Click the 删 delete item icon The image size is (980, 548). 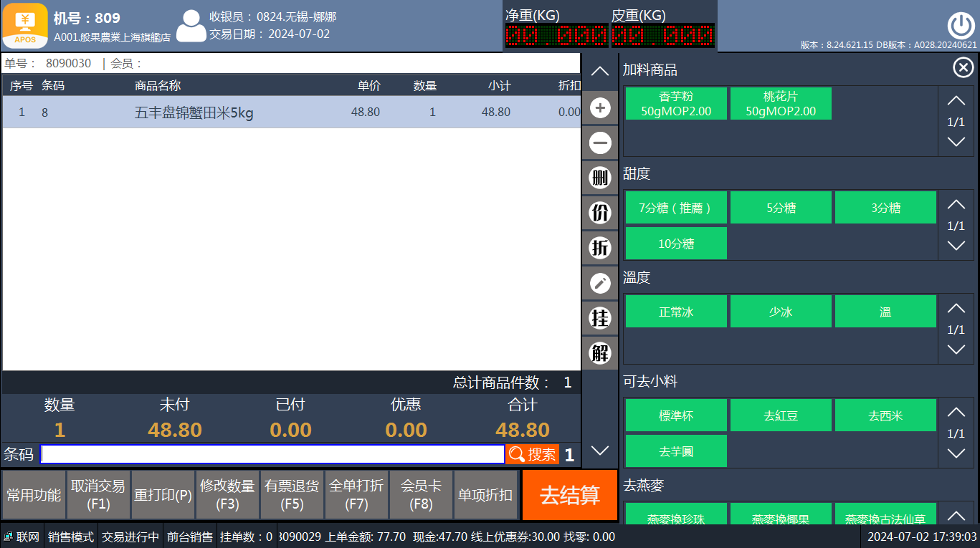click(x=600, y=178)
